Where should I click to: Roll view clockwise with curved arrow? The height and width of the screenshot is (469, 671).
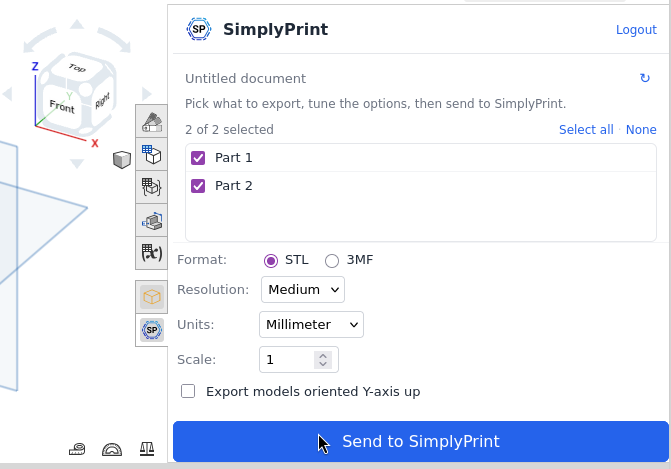(x=114, y=40)
